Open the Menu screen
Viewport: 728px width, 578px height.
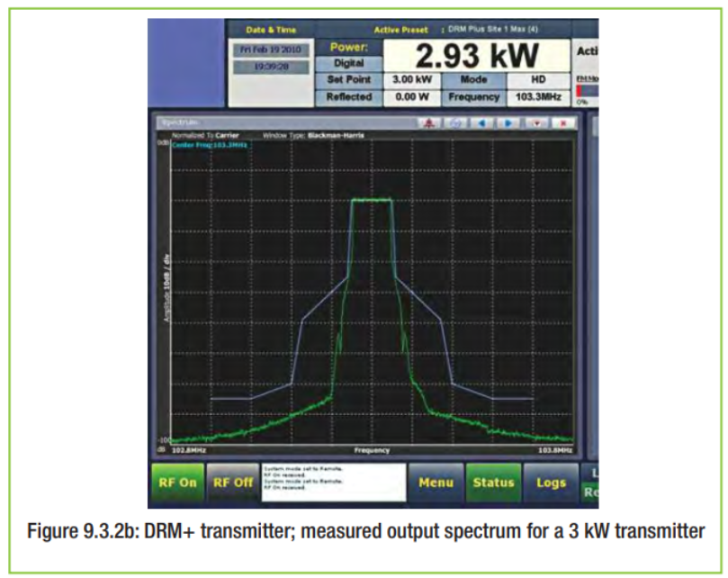pyautogui.click(x=436, y=483)
